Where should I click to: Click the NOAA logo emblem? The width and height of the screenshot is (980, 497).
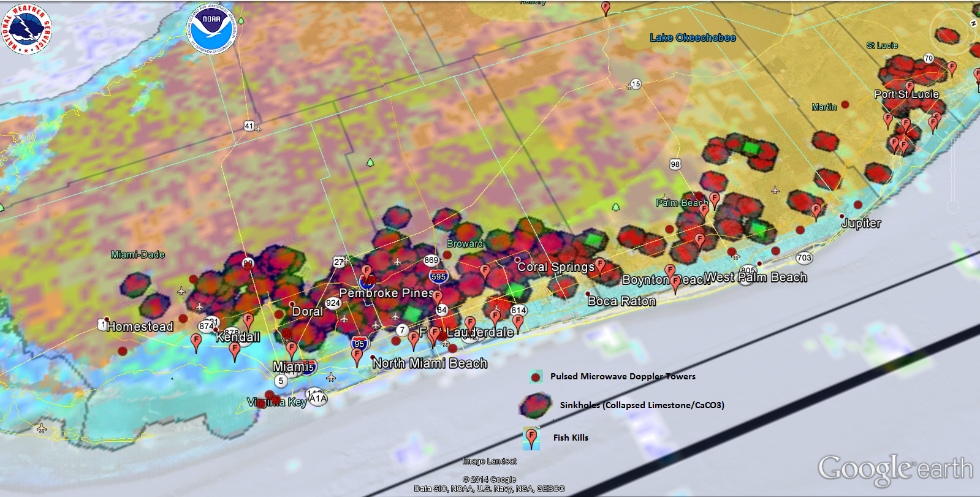pos(211,29)
